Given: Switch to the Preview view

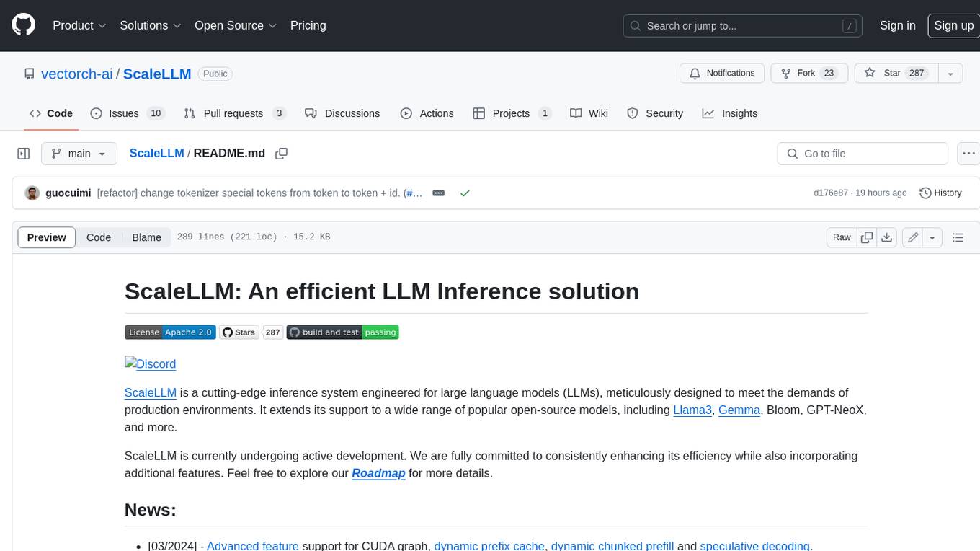Looking at the screenshot, I should [47, 237].
